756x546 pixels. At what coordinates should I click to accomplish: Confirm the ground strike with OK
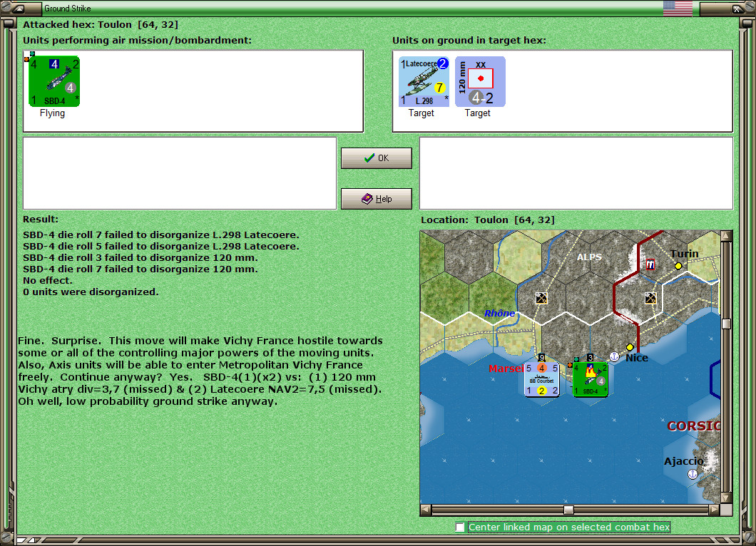(377, 158)
